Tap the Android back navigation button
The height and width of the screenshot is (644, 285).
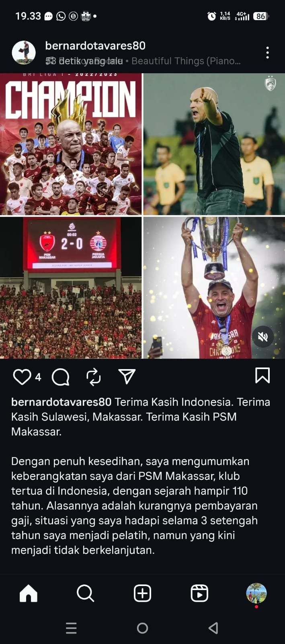tap(213, 628)
